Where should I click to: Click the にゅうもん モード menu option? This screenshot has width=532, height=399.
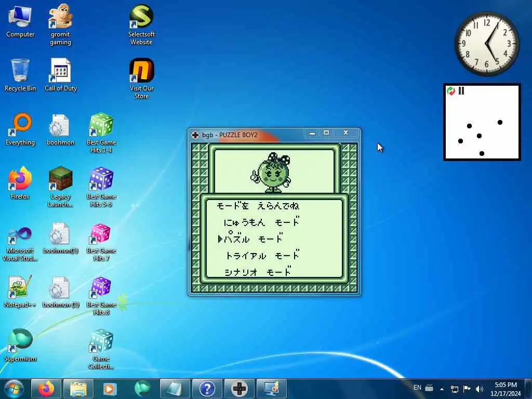262,222
